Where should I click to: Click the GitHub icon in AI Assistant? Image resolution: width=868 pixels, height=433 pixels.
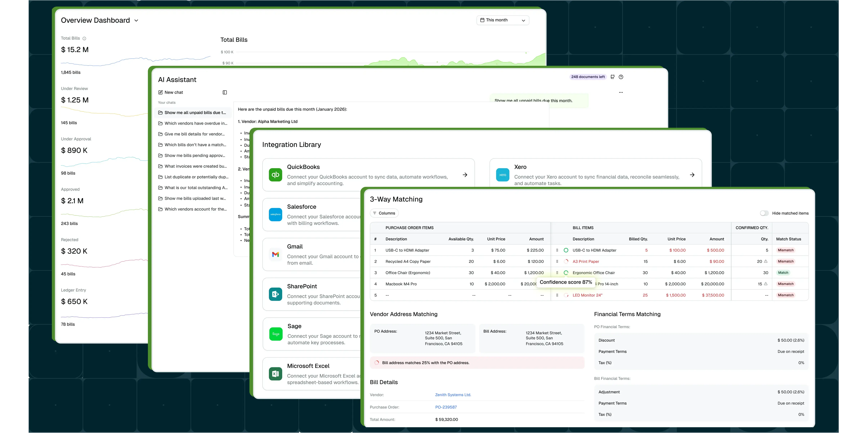click(613, 77)
